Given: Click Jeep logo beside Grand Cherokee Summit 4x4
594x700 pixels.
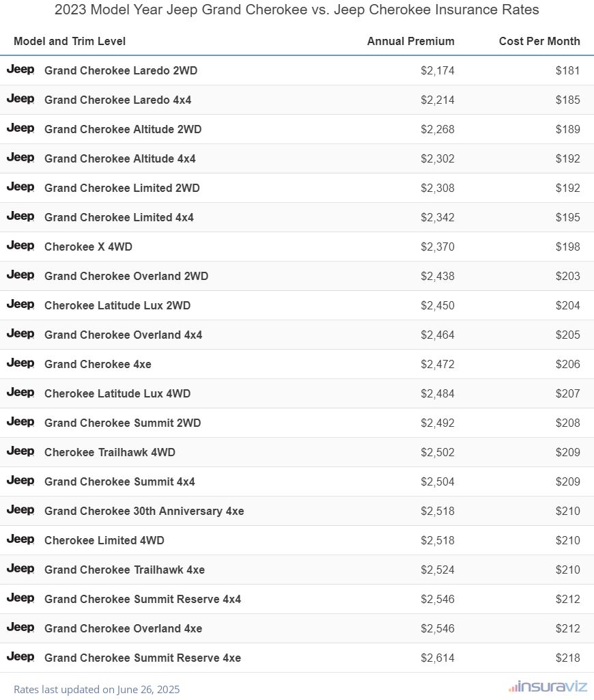Looking at the screenshot, I should point(20,481).
